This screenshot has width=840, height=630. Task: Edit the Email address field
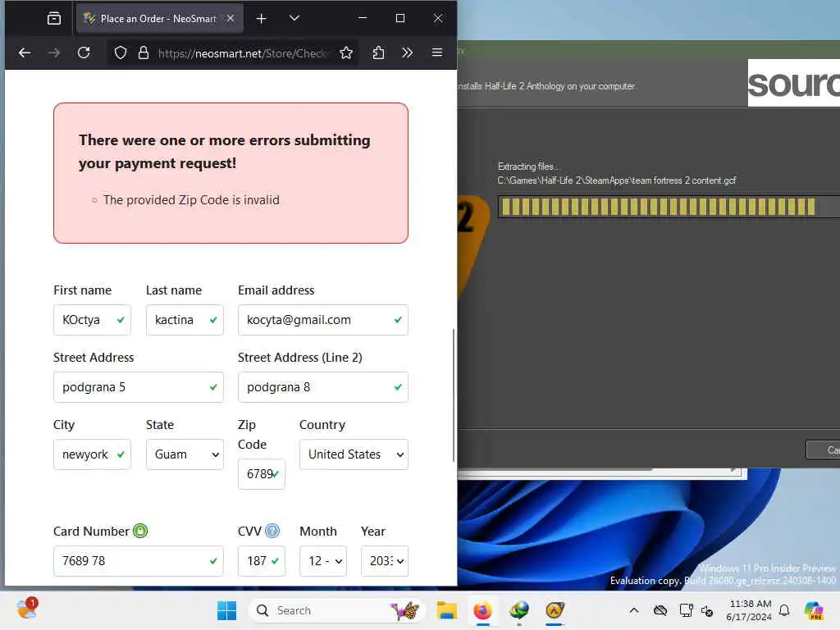323,320
